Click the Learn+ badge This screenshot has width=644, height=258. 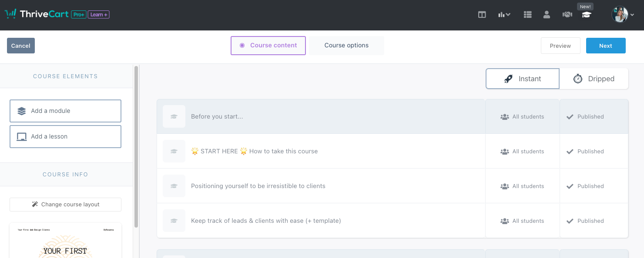[99, 14]
